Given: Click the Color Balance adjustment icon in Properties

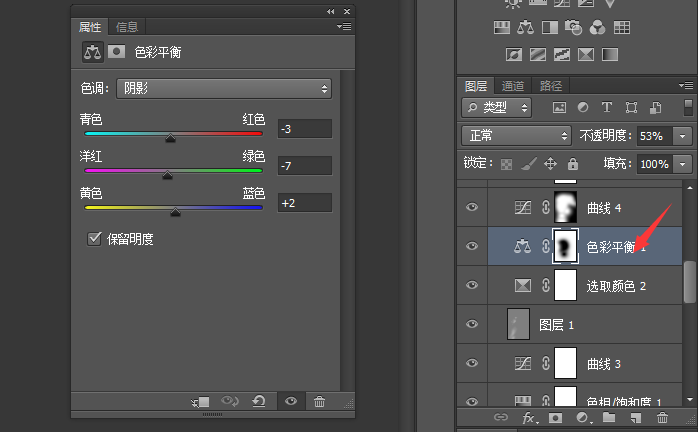Looking at the screenshot, I should pos(93,52).
